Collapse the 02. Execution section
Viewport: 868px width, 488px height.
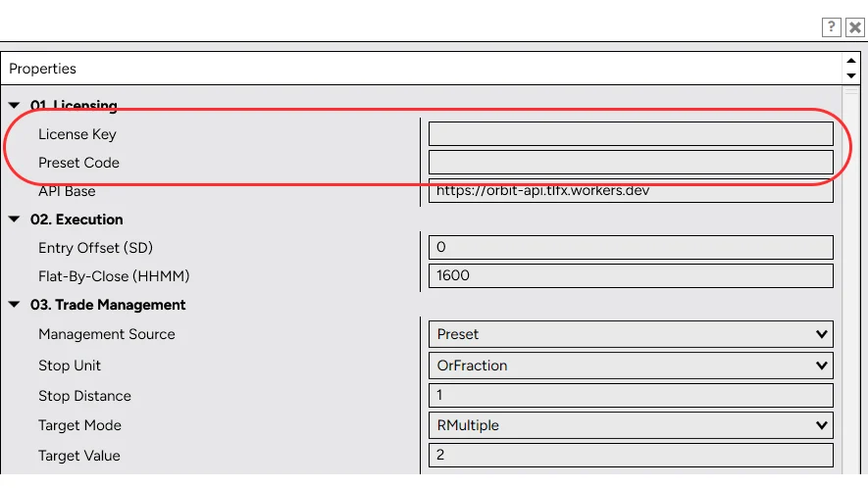[15, 220]
